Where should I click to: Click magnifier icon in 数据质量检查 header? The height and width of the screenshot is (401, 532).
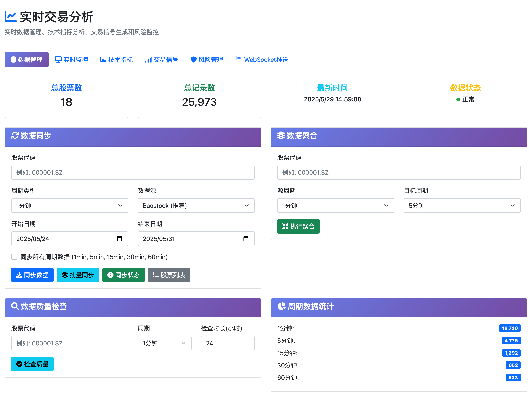[15, 306]
